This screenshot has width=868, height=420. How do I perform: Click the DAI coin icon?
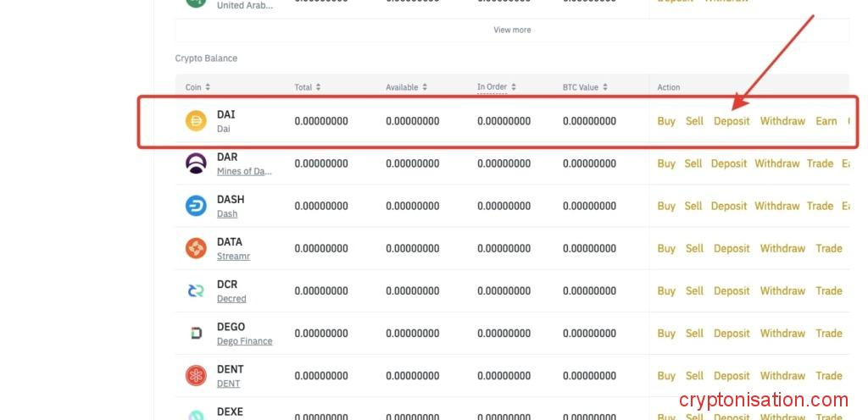[x=196, y=121]
